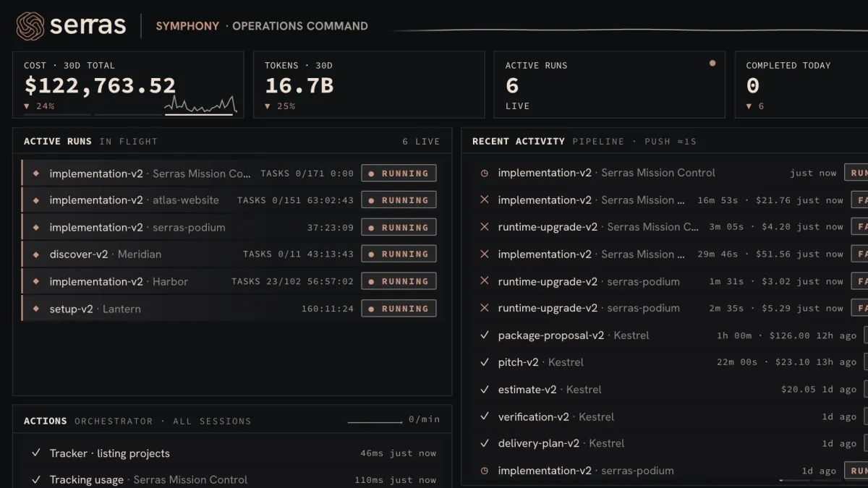The height and width of the screenshot is (488, 868).
Task: Click the diamond icon beside implementation-v2 Harbor
Action: (35, 282)
